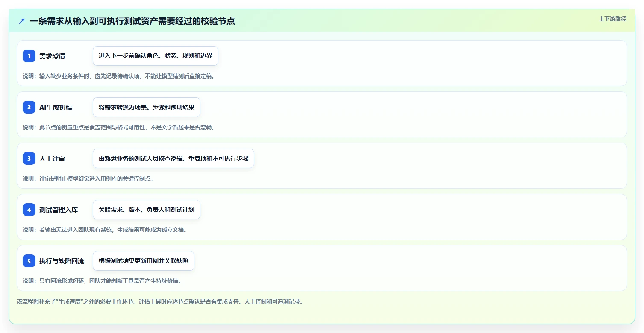Click the 将需求转换为场景、步骤和预期结果 chip

147,107
